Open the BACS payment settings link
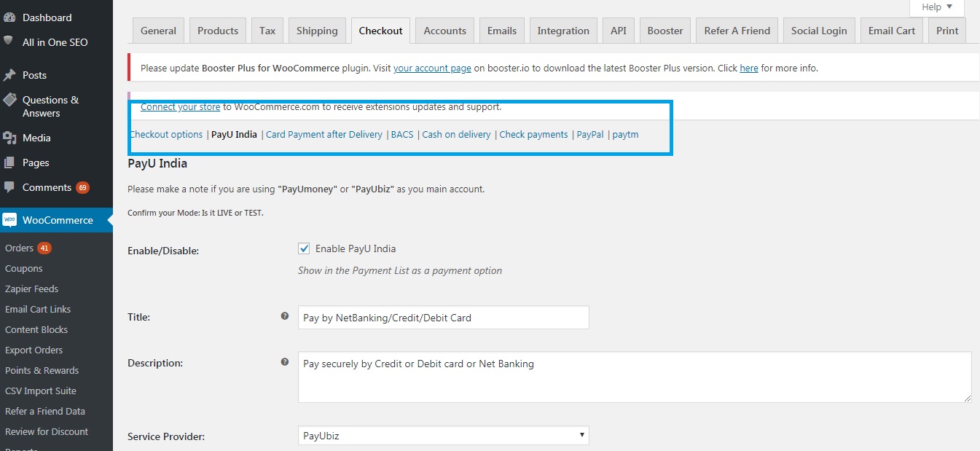 (x=402, y=134)
